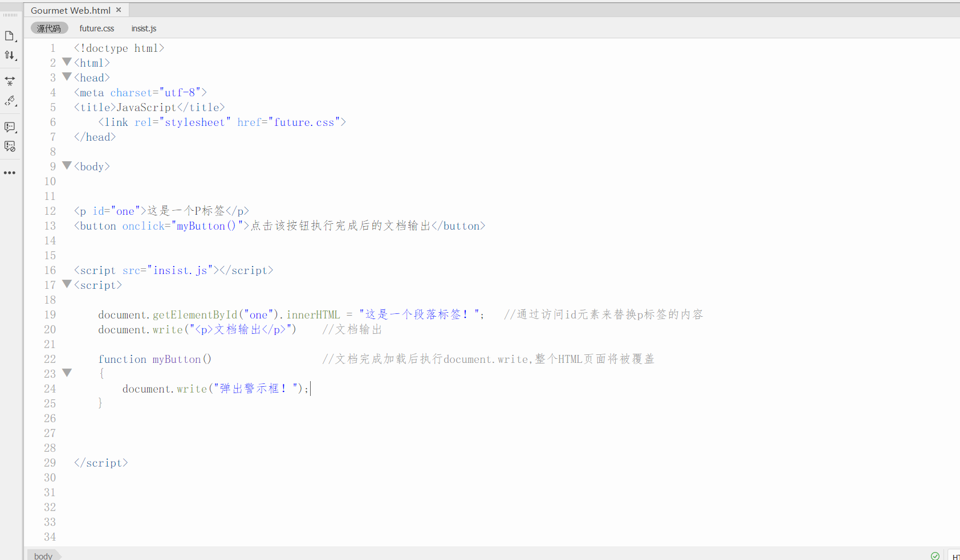The height and width of the screenshot is (560, 960).
Task: Click the green lint status checkmark
Action: 934,556
